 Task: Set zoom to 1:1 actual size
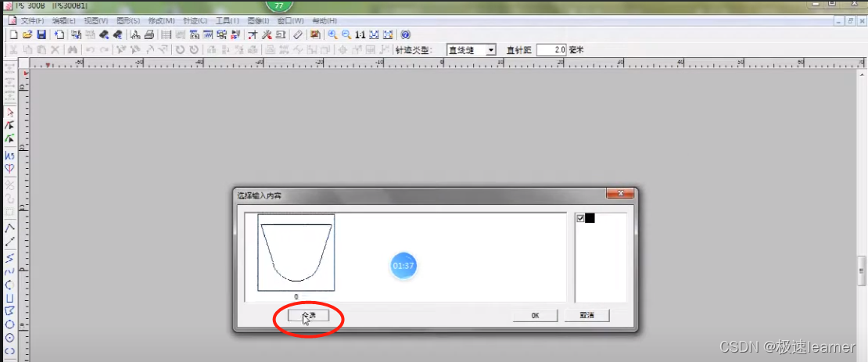tap(360, 34)
